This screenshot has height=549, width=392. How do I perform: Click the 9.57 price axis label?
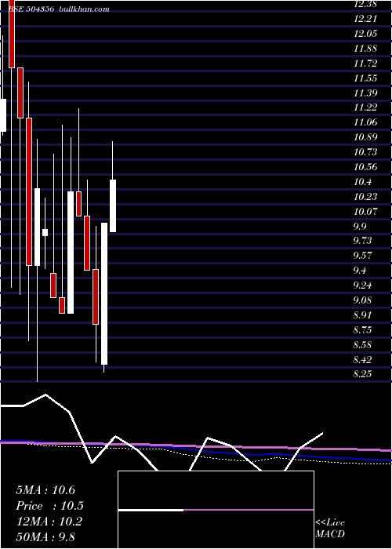click(362, 256)
